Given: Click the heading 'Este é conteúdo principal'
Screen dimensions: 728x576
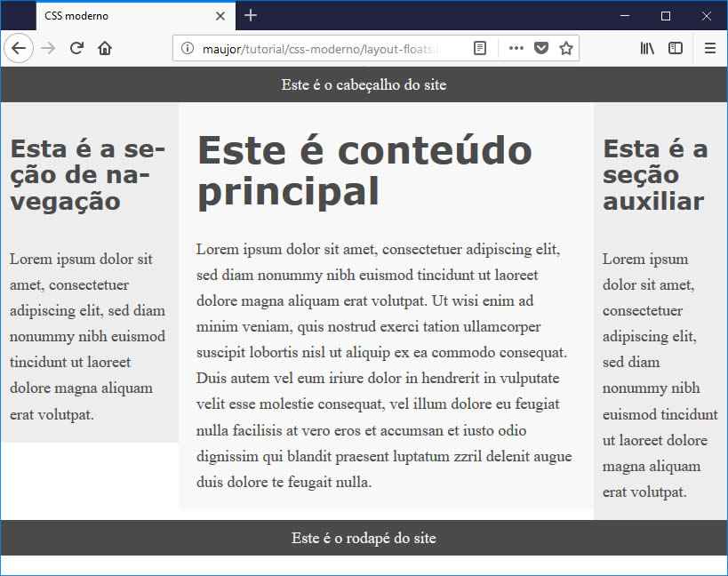Looking at the screenshot, I should pos(364,171).
